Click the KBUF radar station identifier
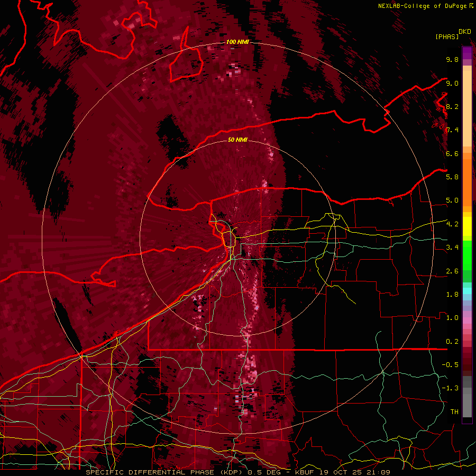The height and width of the screenshot is (476, 476). pyautogui.click(x=306, y=472)
